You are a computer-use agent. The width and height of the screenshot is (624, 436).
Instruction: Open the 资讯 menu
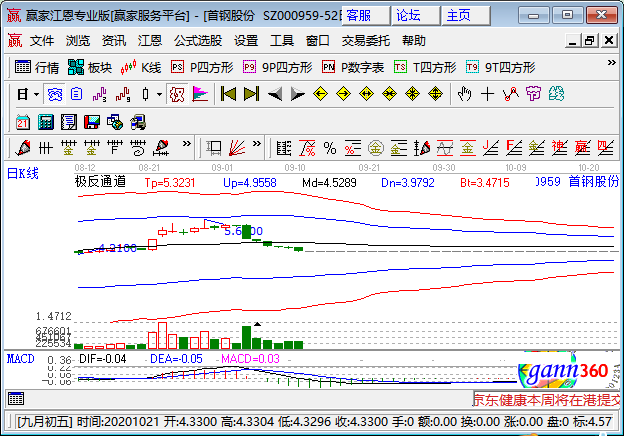(114, 41)
